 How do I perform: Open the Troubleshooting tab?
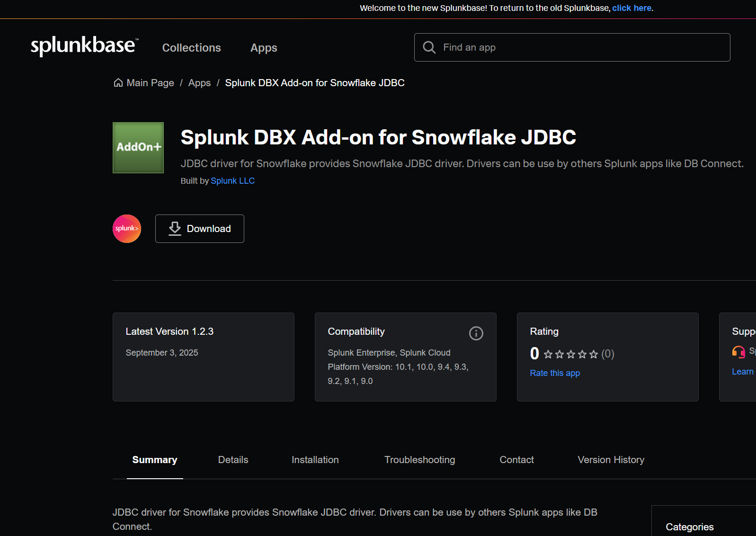pos(420,460)
